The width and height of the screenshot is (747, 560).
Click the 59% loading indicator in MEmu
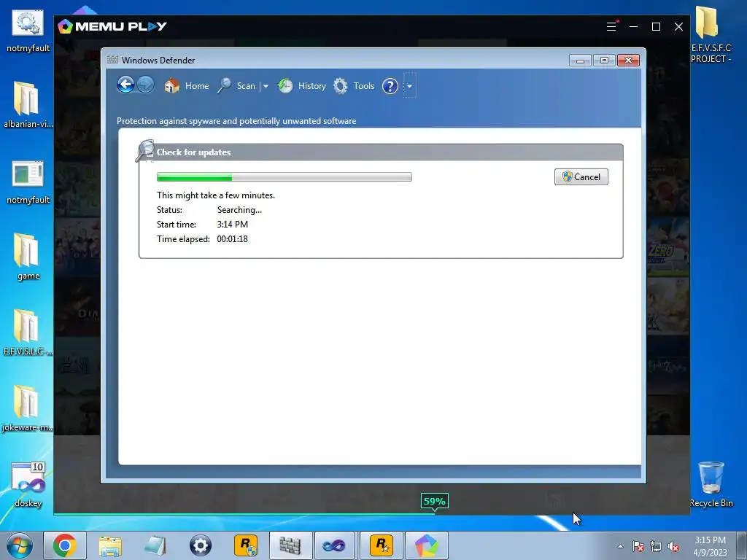[x=435, y=502]
